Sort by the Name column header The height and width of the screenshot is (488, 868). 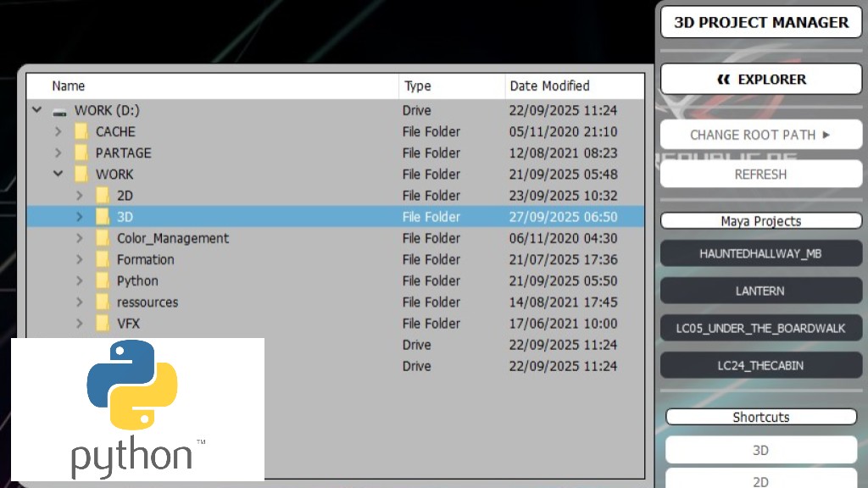coord(68,86)
